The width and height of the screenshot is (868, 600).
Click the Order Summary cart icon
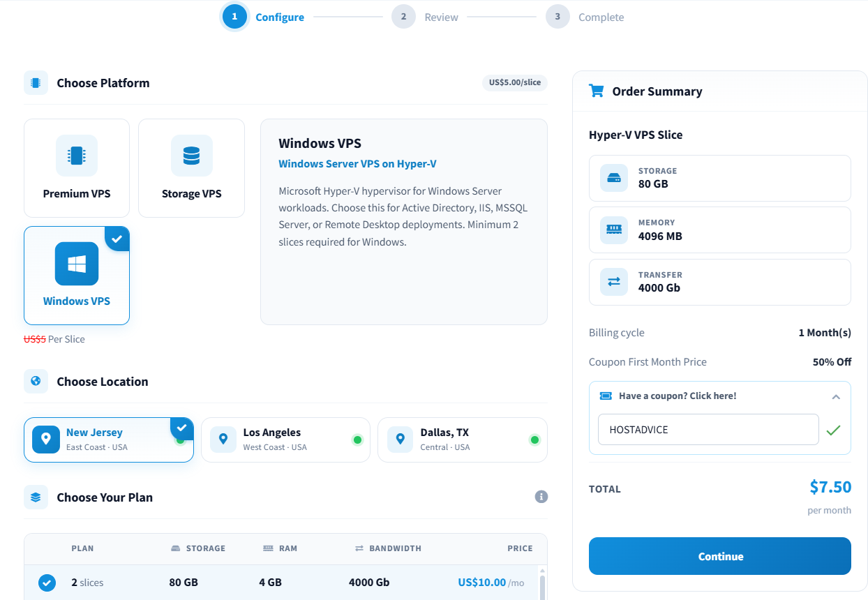(596, 91)
